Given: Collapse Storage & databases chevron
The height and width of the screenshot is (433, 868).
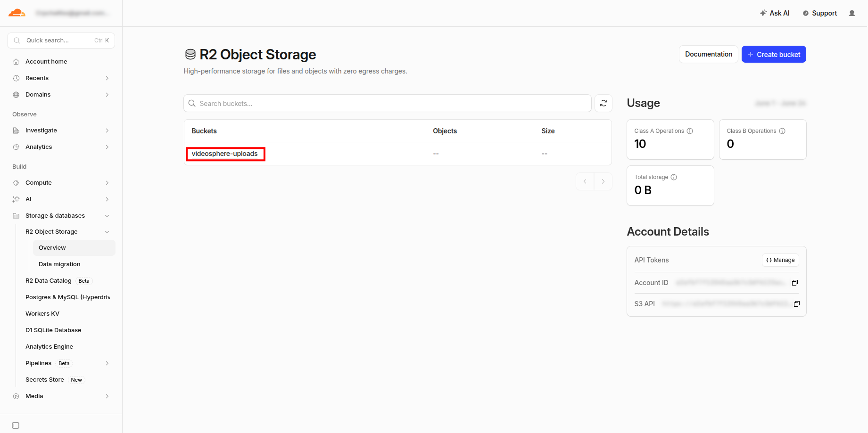Looking at the screenshot, I should point(107,216).
